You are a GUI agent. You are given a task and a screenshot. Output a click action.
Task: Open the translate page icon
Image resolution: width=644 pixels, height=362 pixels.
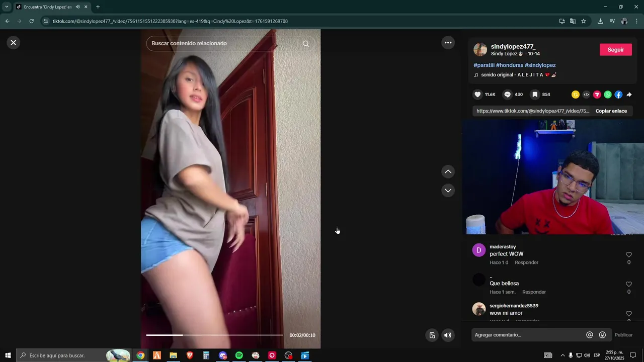point(573,21)
